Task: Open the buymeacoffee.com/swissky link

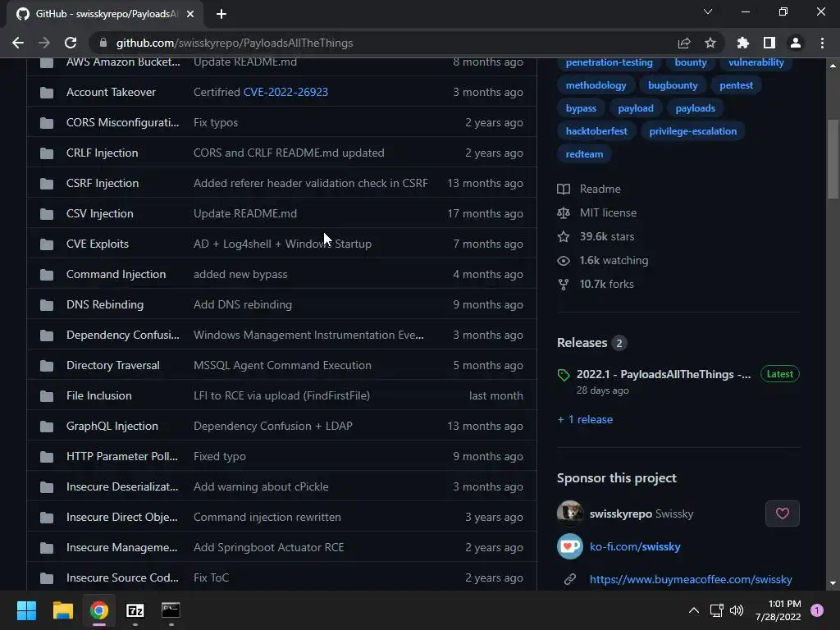Action: coord(691,579)
